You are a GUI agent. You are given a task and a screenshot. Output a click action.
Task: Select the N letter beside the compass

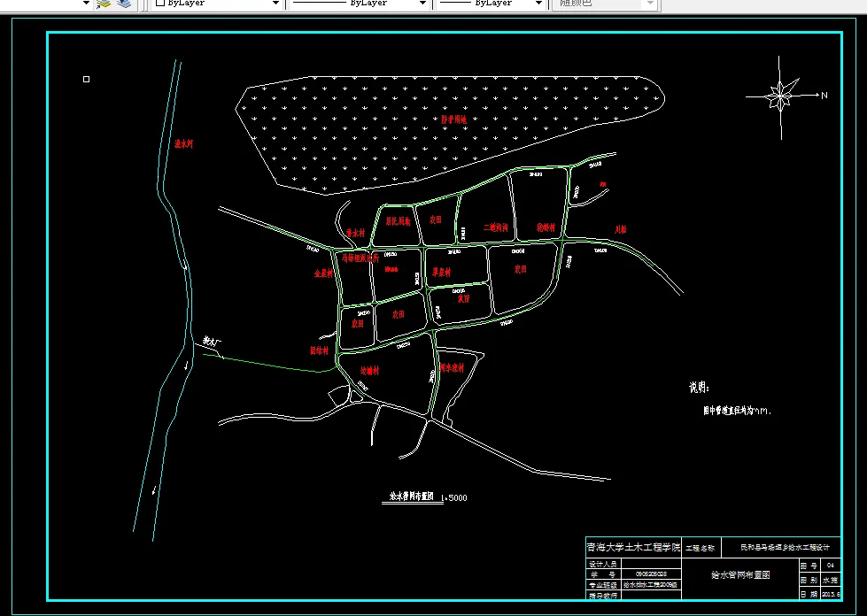(x=824, y=96)
